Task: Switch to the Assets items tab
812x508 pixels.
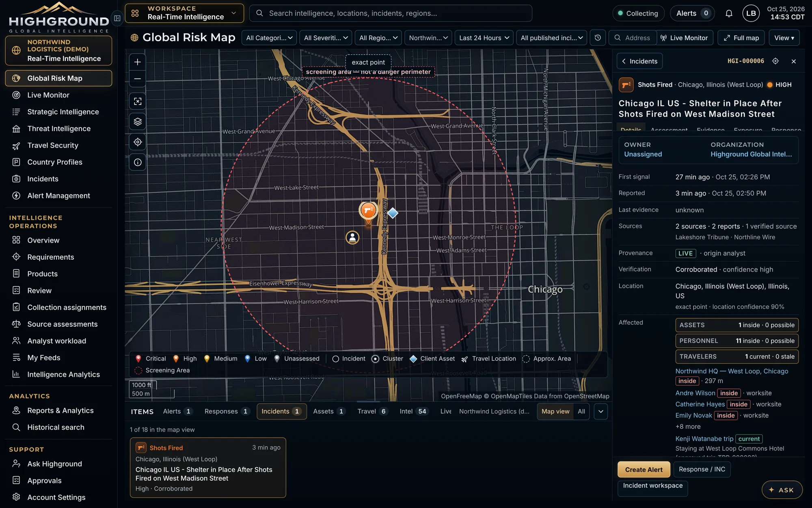Action: (329, 411)
